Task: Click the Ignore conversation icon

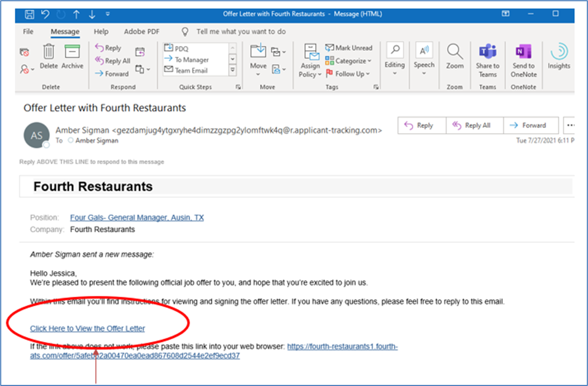Action: pos(24,52)
